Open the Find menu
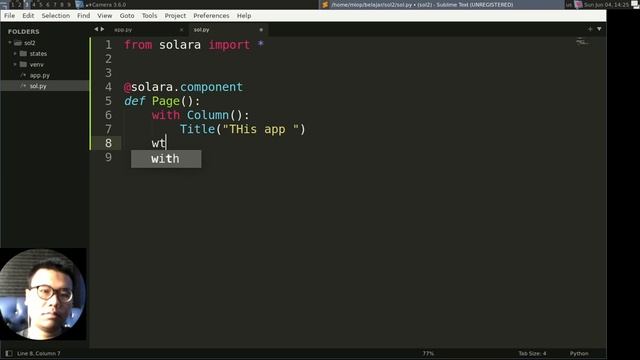 click(x=84, y=16)
